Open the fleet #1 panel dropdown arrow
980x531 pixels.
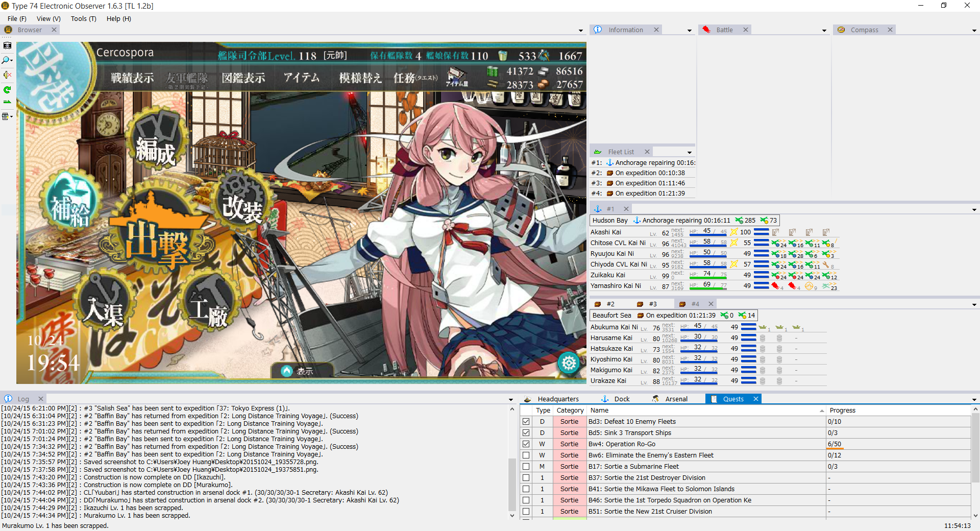click(x=974, y=210)
